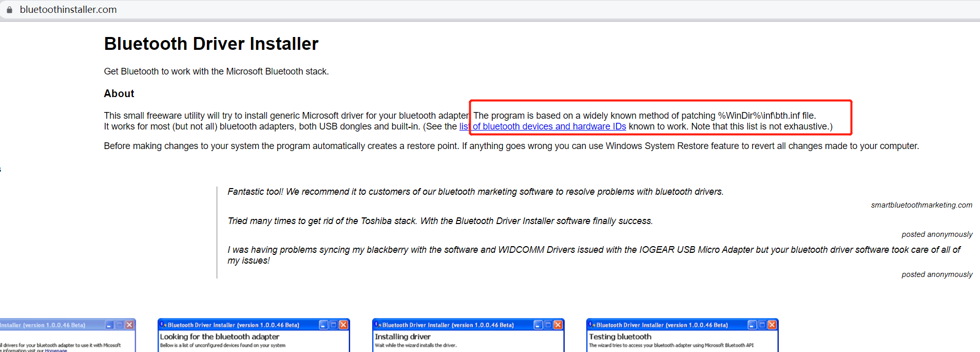
Task: Click 'posted anonymously' credit under the Toshiba stack quote
Action: (x=937, y=234)
